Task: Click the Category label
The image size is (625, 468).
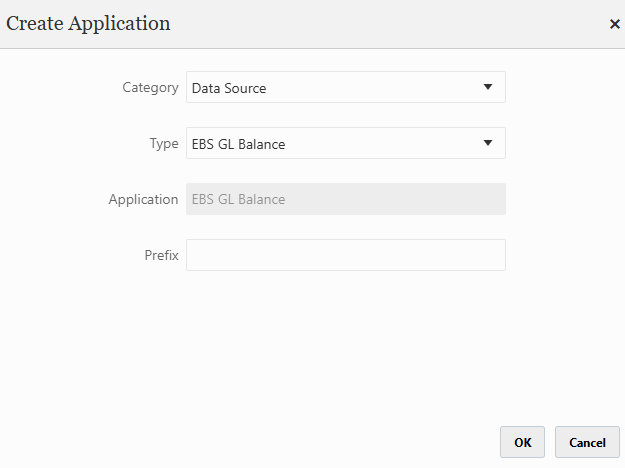Action: click(150, 88)
